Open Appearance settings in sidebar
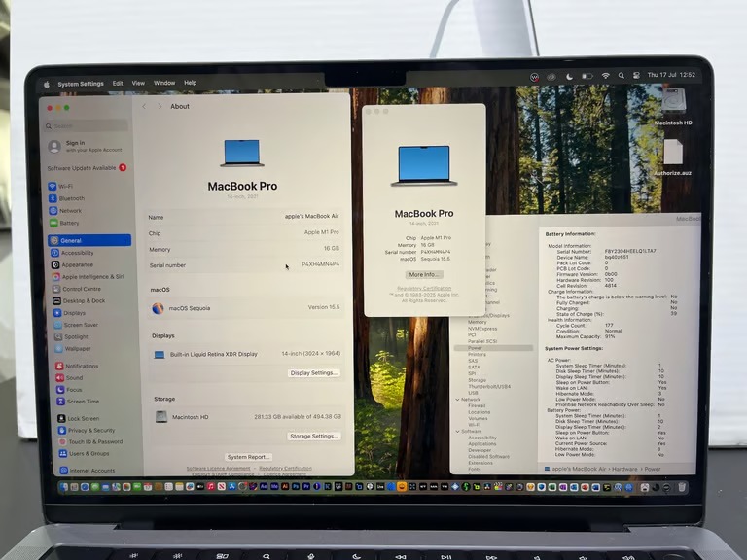The width and height of the screenshot is (747, 560). (x=72, y=264)
